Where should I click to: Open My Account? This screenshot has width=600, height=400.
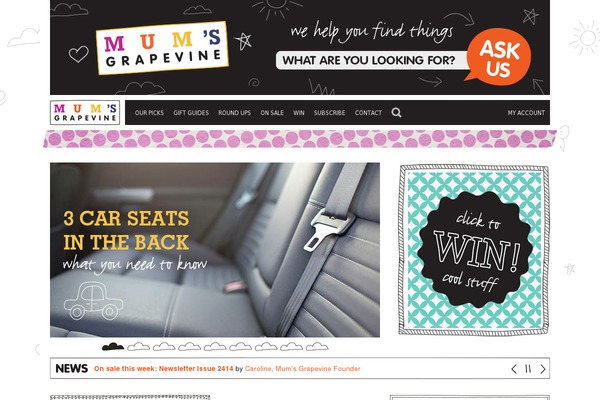(526, 113)
